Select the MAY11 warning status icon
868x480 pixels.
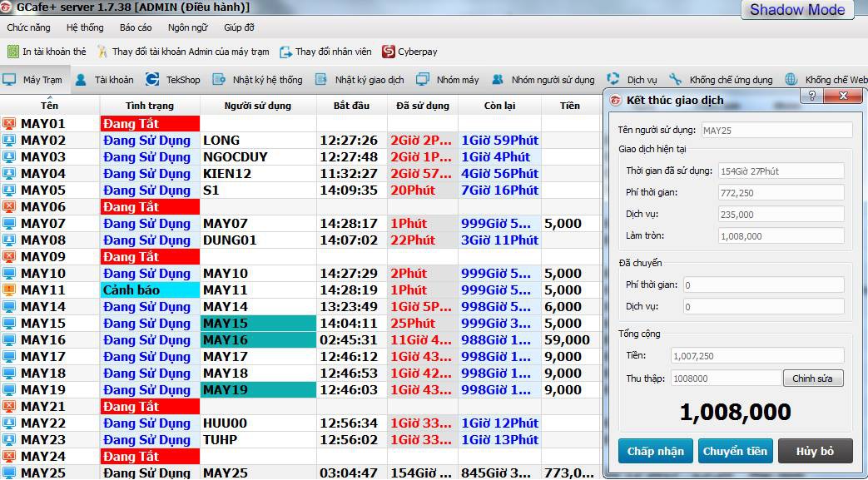pos(9,289)
